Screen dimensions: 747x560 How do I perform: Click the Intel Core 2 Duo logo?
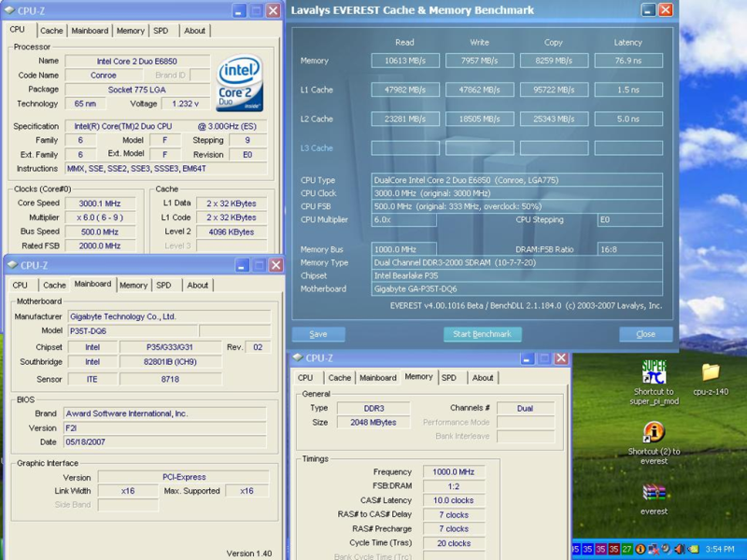click(x=239, y=83)
